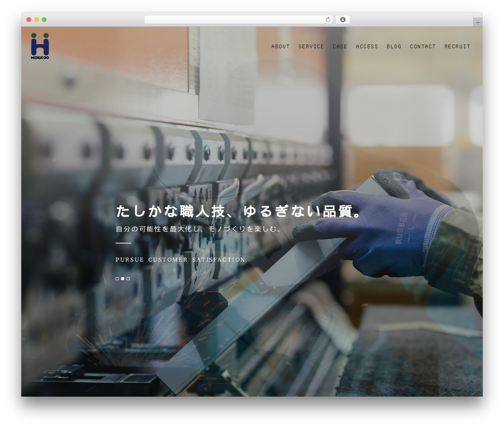Select the first slide indicator square
504x427 pixels.
tap(117, 278)
